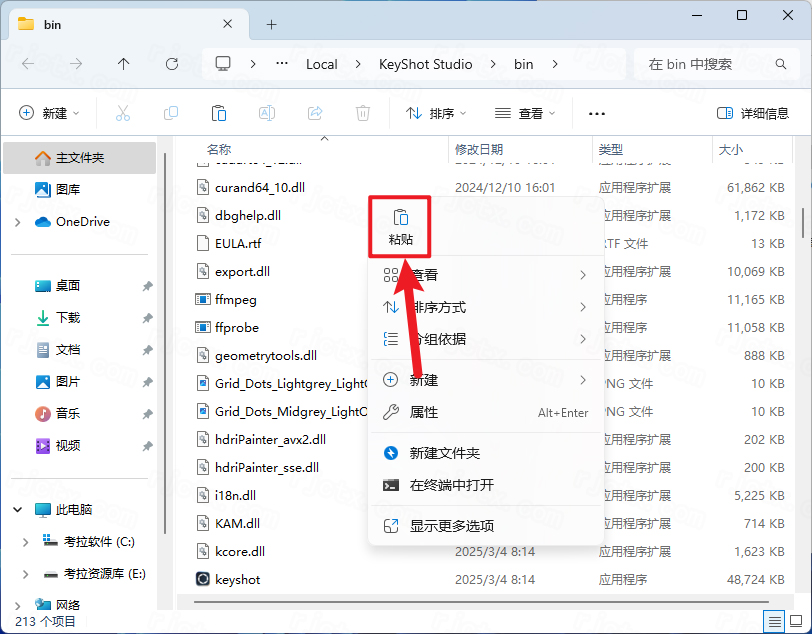Switch to details view in the status bar
Screen dimensions: 812x634
pos(774,620)
